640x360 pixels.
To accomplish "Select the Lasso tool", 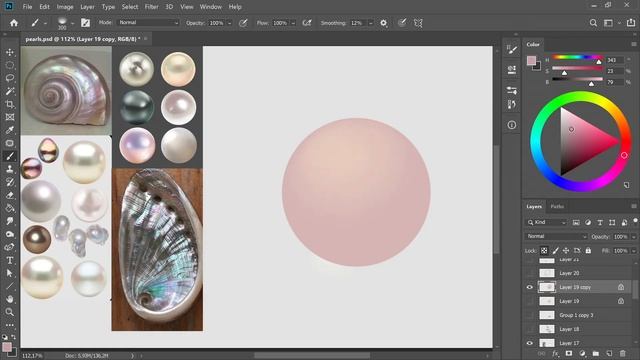I will (10, 78).
